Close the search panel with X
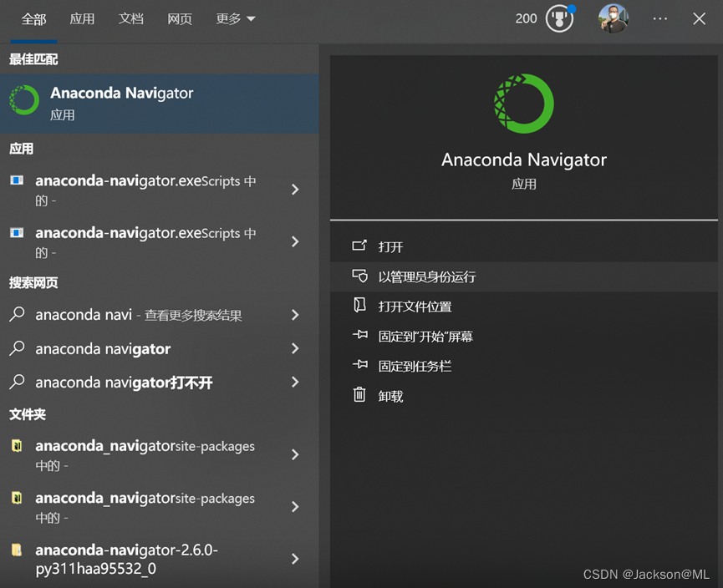Image resolution: width=723 pixels, height=588 pixels. (x=699, y=19)
